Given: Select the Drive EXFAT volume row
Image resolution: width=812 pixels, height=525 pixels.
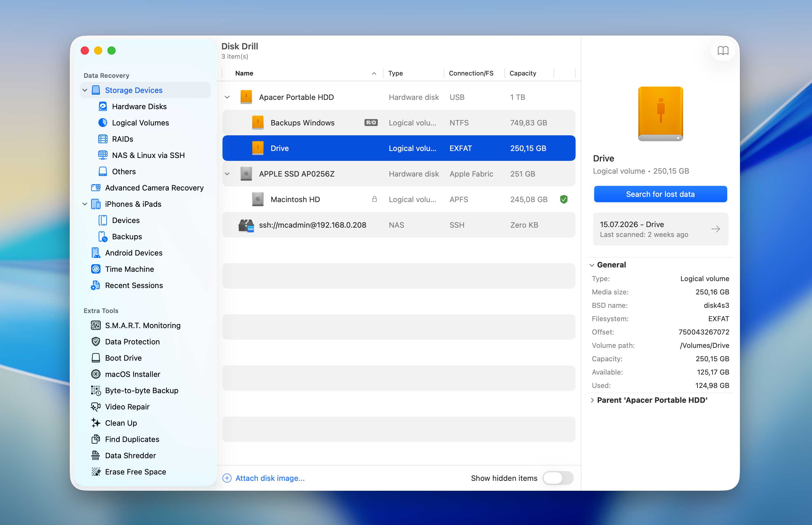Looking at the screenshot, I should pyautogui.click(x=399, y=148).
